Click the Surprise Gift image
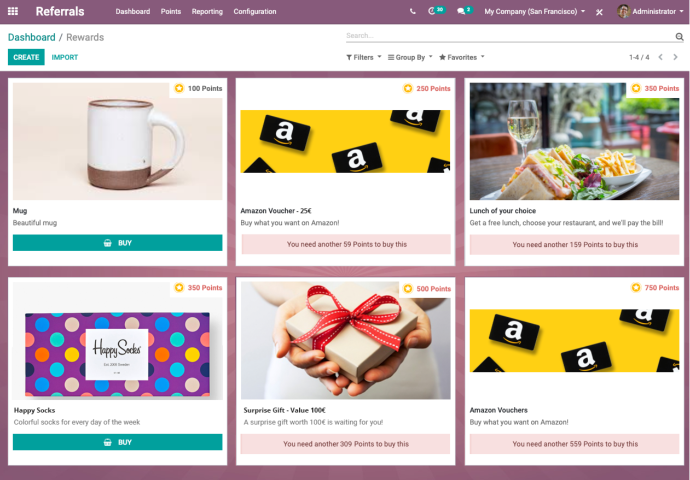 pyautogui.click(x=345, y=341)
